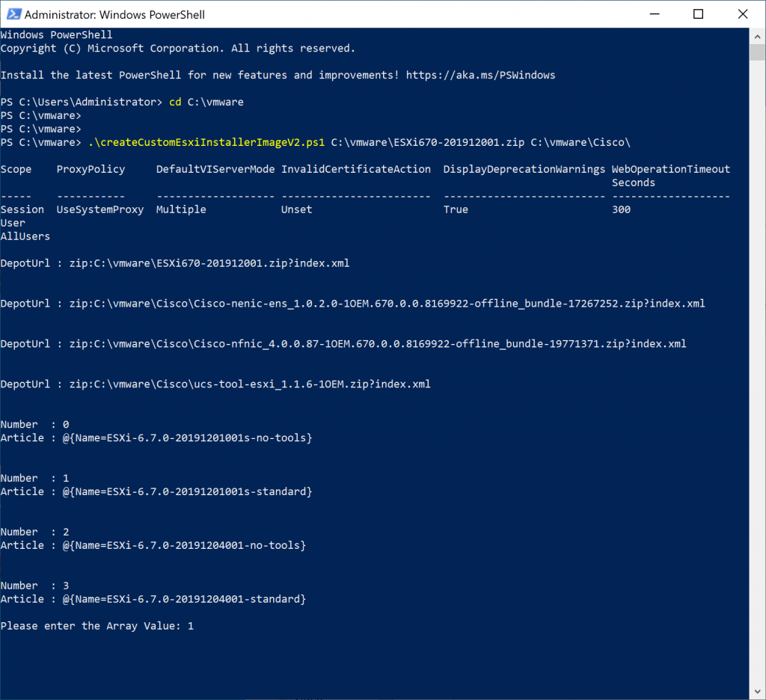Click the 'InvalidCertificateAction' column header

pyautogui.click(x=355, y=170)
